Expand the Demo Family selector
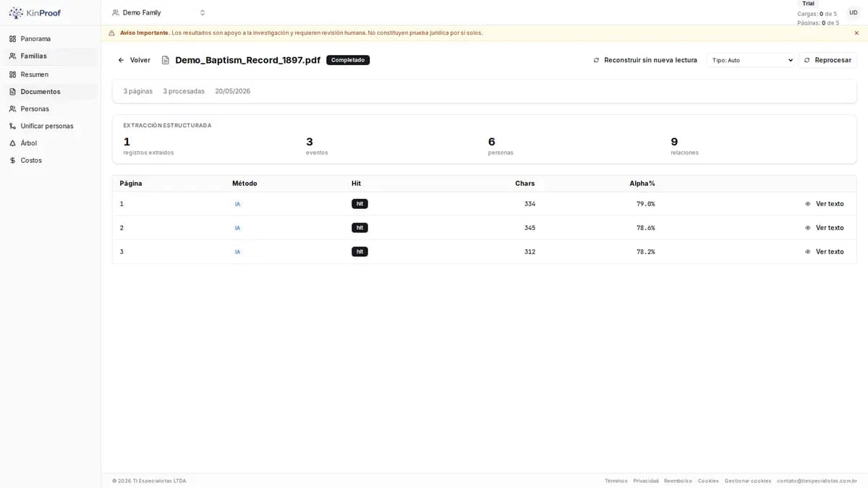868x488 pixels. [x=158, y=13]
